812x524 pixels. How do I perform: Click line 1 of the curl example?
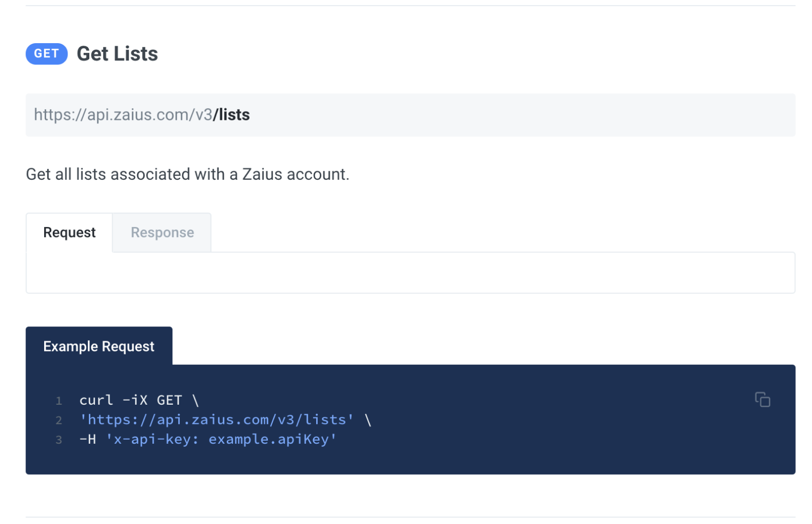[x=139, y=400]
